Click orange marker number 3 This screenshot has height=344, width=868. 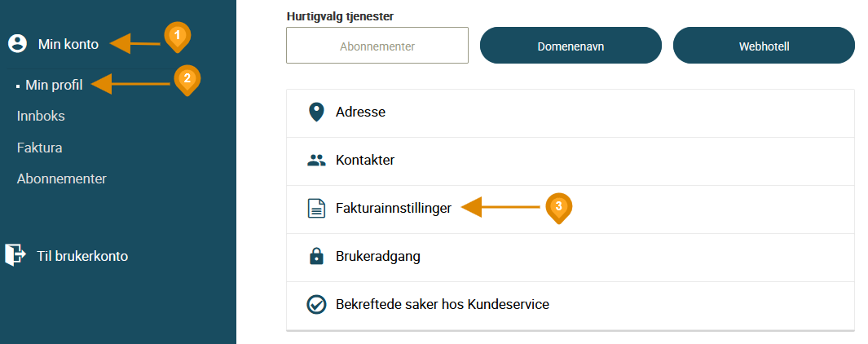click(x=558, y=206)
